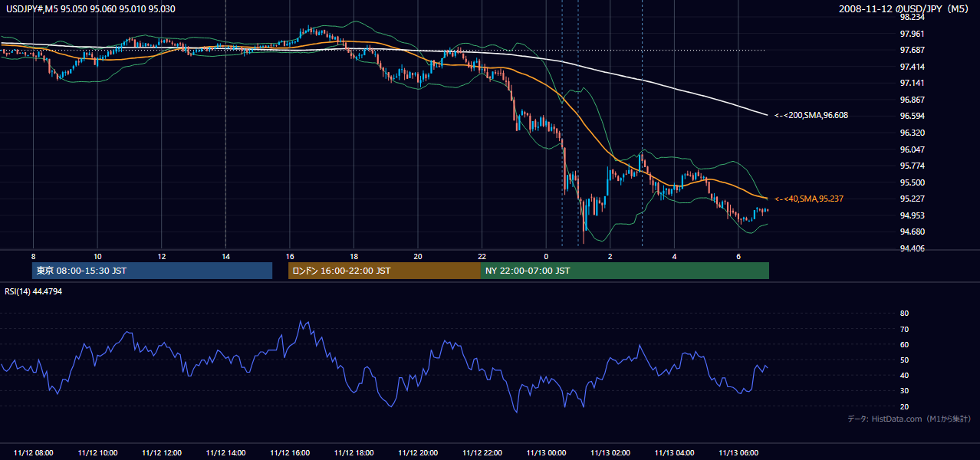Click price axis value 94.953

coord(912,215)
